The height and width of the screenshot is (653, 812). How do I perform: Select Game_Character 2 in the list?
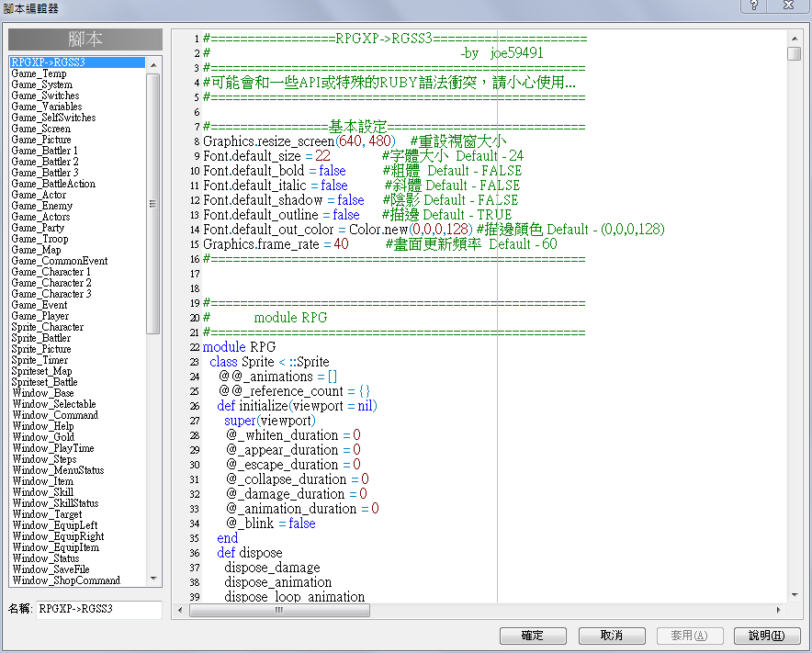pyautogui.click(x=51, y=283)
